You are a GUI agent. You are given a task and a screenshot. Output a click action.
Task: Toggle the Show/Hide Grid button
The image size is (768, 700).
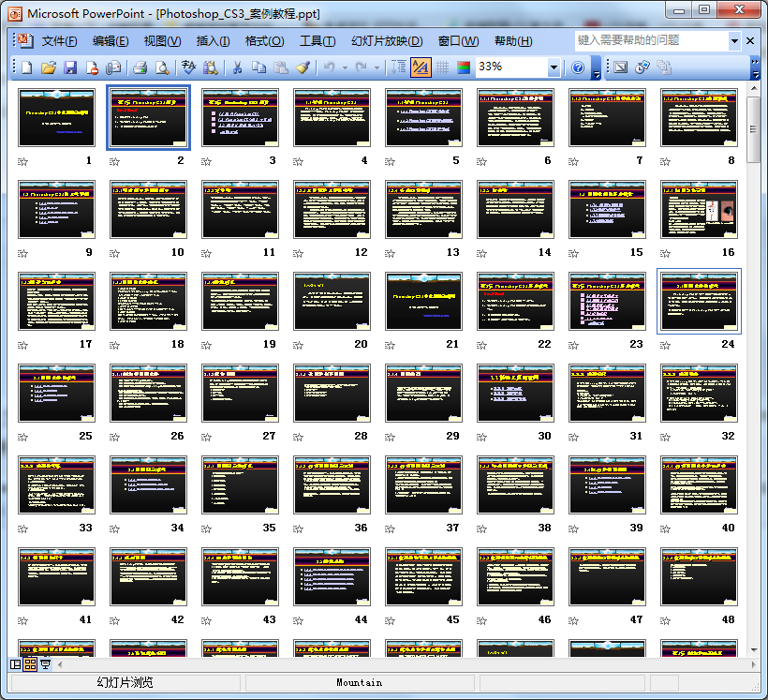pos(442,67)
